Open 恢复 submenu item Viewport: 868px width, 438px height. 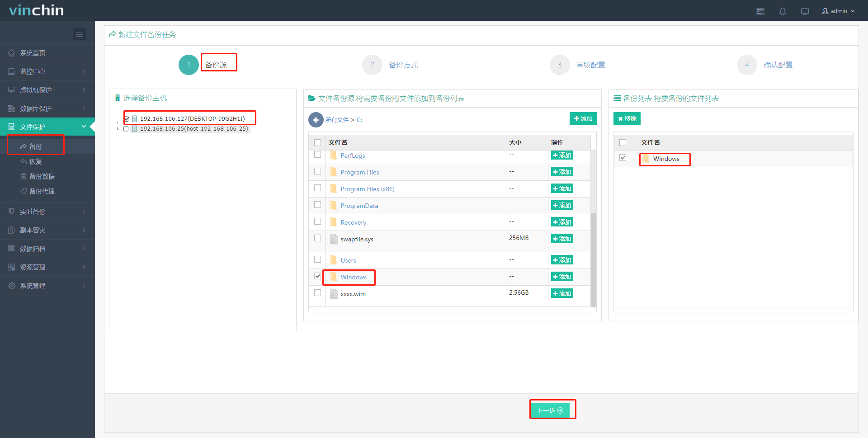[x=47, y=161]
